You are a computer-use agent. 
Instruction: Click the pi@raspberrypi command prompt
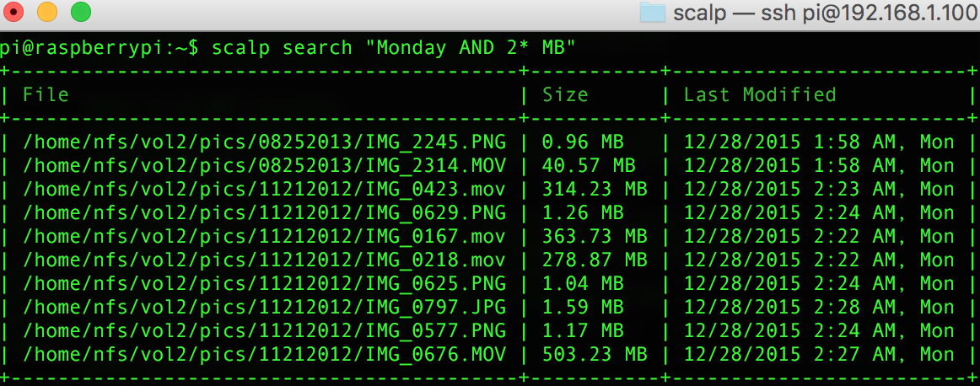[x=99, y=47]
